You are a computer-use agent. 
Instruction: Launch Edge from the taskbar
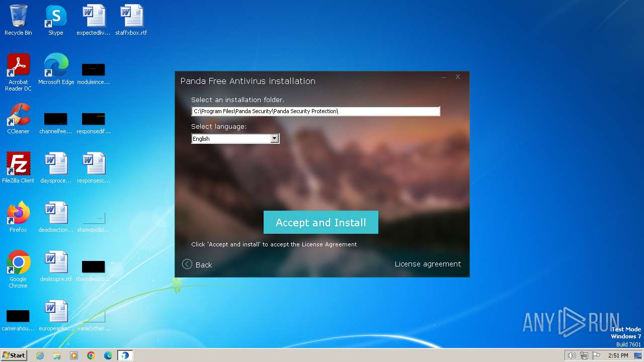[x=108, y=355]
